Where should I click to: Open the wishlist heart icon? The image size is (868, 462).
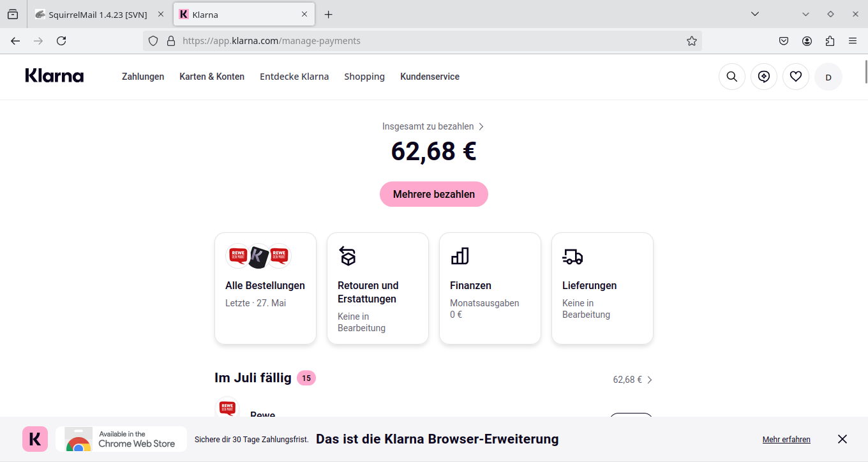coord(796,77)
